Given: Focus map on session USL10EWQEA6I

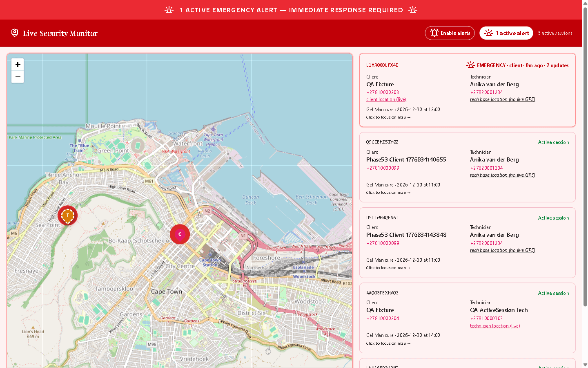Looking at the screenshot, I should (388, 268).
